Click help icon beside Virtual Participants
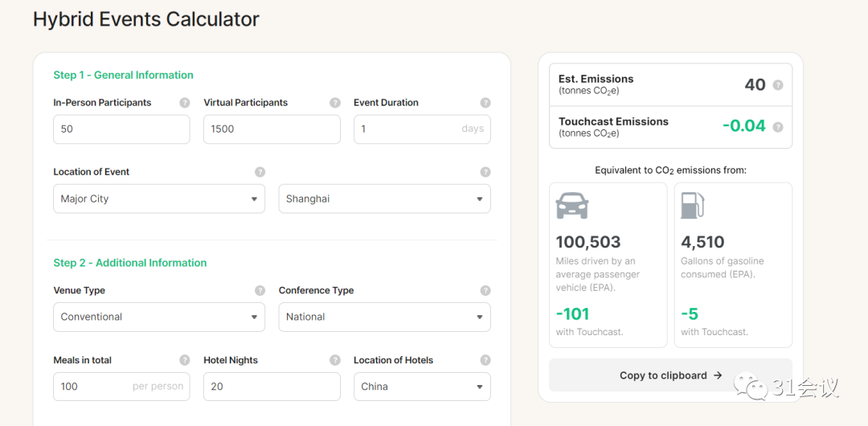 tap(335, 103)
